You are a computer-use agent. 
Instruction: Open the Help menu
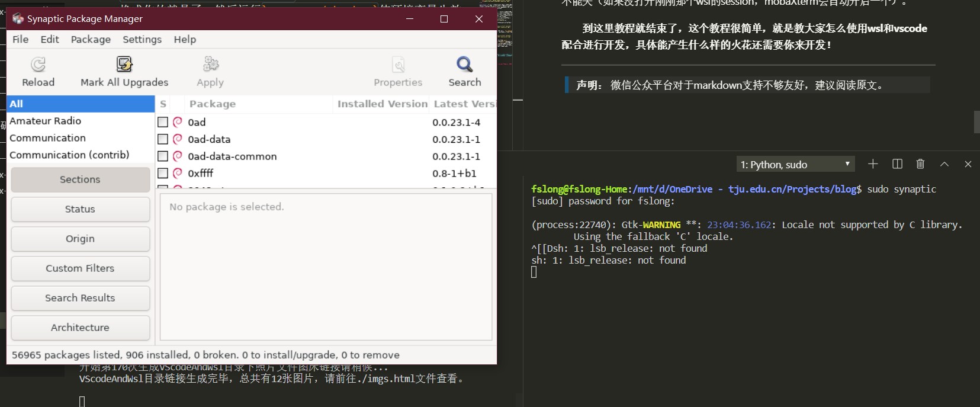pos(185,39)
